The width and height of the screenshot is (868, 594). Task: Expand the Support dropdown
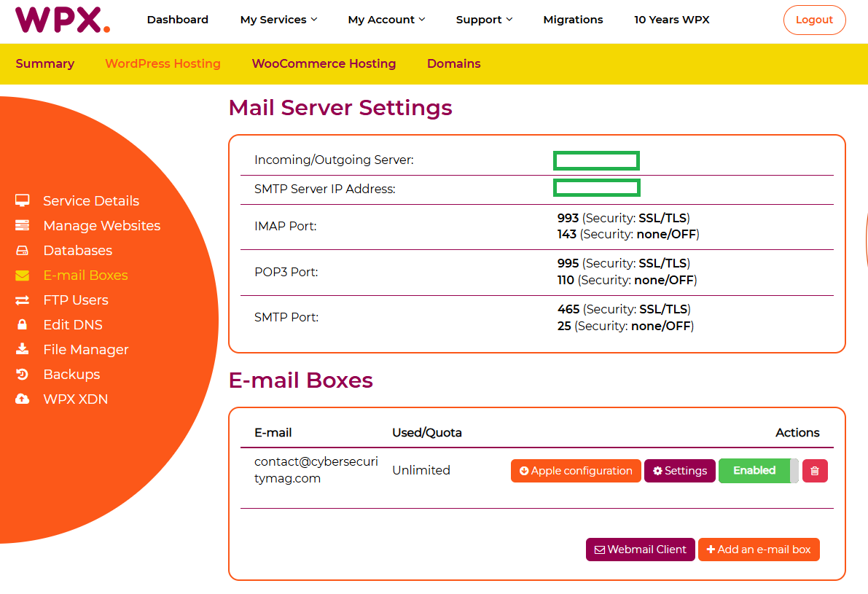point(485,20)
